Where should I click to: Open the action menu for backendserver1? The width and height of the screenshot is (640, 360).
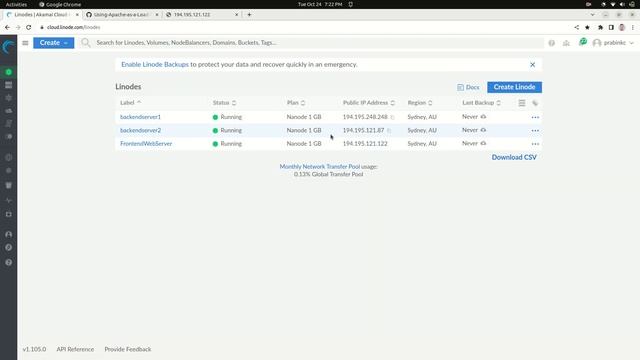(x=535, y=117)
